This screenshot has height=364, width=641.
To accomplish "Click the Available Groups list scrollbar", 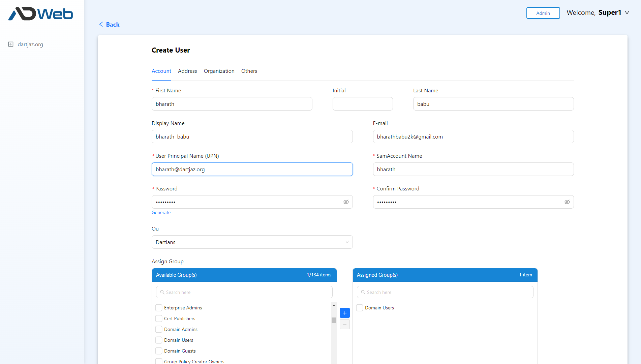I will click(334, 321).
